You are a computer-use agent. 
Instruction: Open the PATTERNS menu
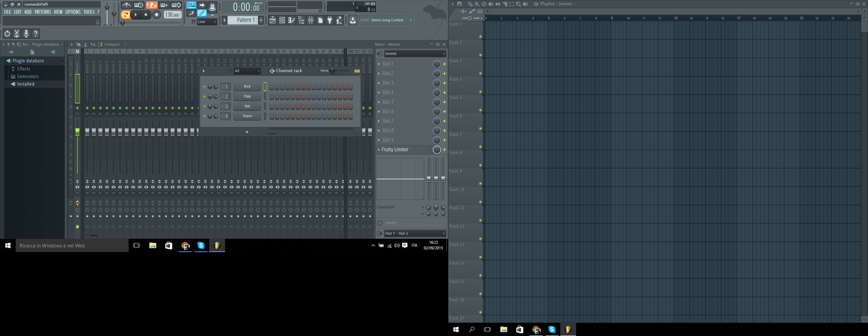point(43,12)
